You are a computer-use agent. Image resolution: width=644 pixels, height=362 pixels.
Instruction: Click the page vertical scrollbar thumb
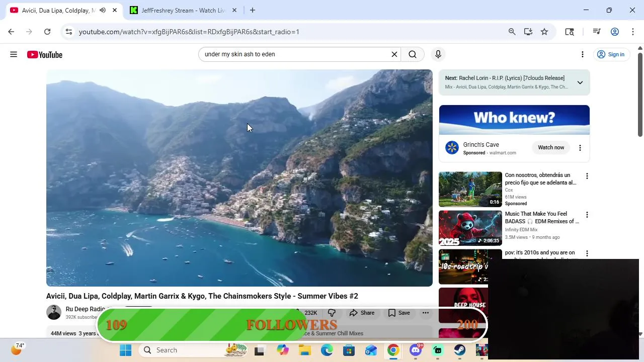click(640, 94)
